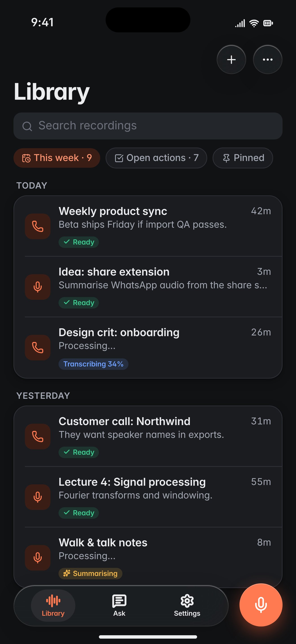Click the Wi-Fi icon in status bar
This screenshot has height=644, width=296.
254,23
